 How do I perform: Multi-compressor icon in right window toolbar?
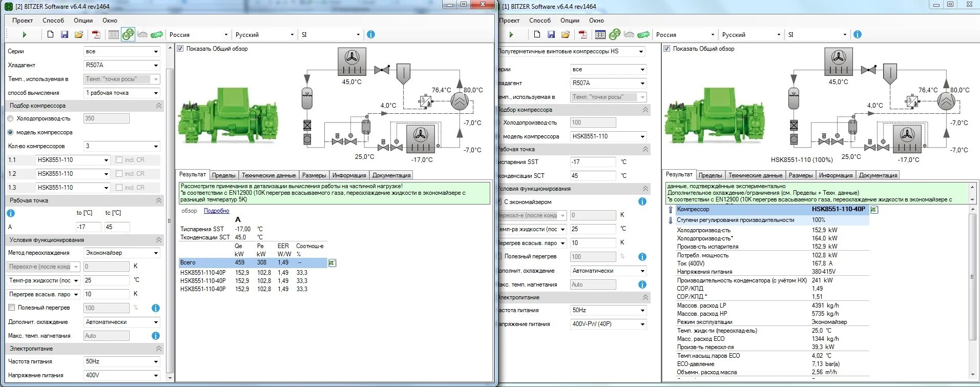(x=614, y=34)
